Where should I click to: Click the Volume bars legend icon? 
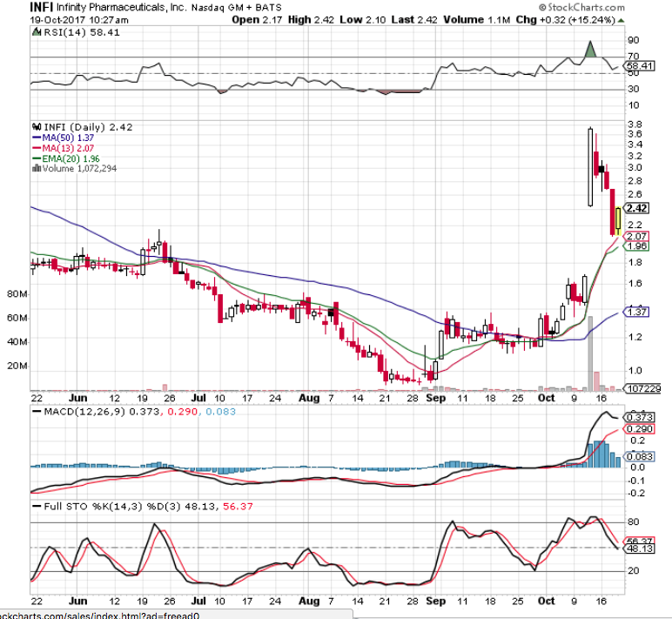point(36,169)
